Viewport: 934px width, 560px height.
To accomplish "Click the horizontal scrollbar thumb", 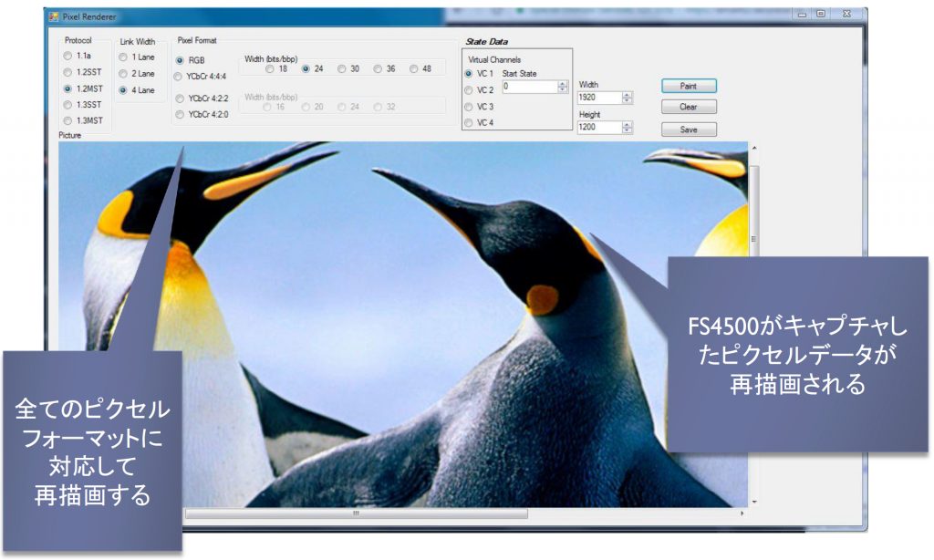I will pyautogui.click(x=357, y=513).
